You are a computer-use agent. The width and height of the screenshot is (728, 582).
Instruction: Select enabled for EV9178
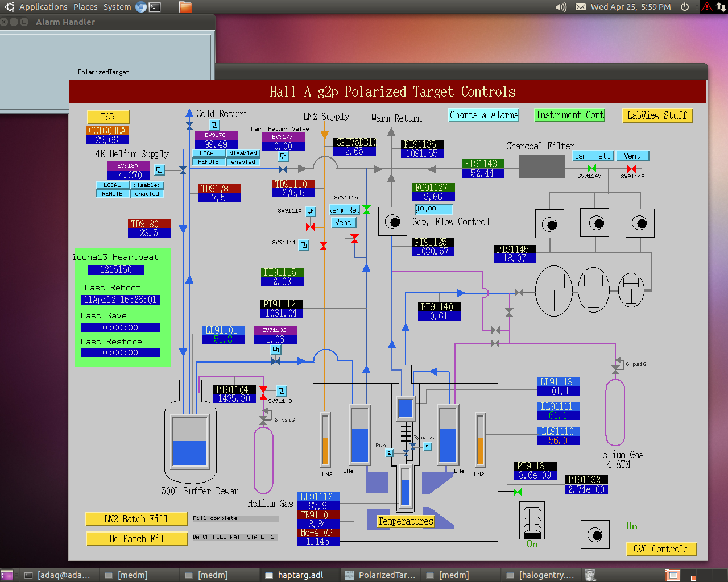[x=243, y=162]
